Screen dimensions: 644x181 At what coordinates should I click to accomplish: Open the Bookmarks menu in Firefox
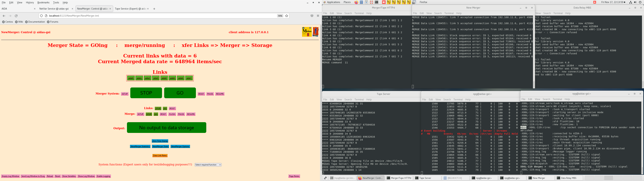[x=43, y=3]
